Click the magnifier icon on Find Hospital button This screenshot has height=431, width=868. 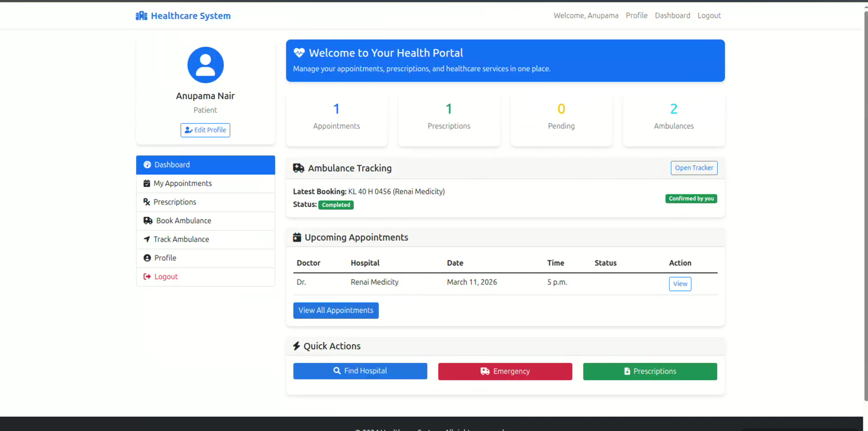(337, 371)
